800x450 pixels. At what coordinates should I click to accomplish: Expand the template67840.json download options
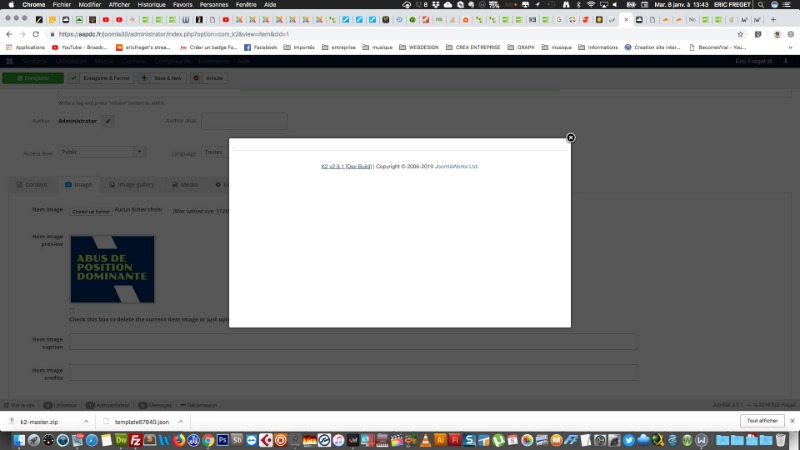[x=181, y=421]
